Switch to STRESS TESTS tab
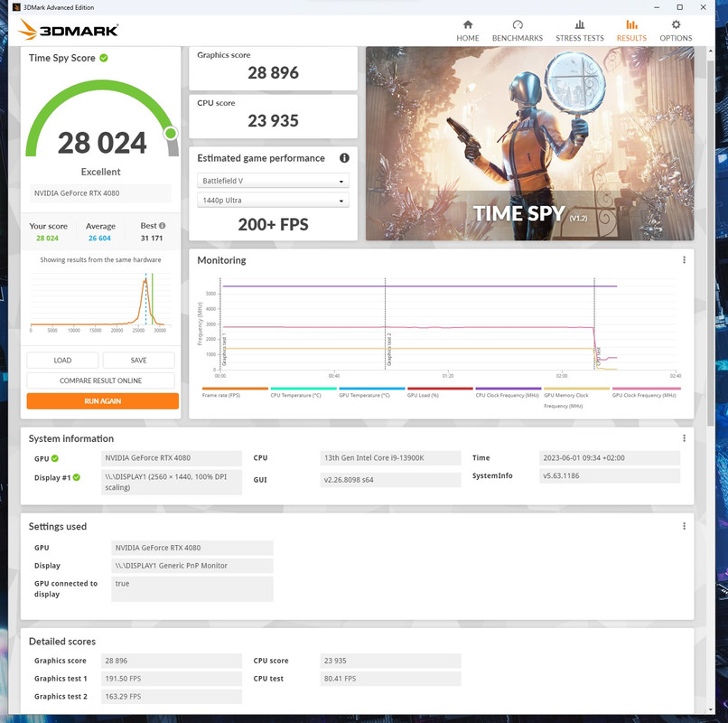 580,31
